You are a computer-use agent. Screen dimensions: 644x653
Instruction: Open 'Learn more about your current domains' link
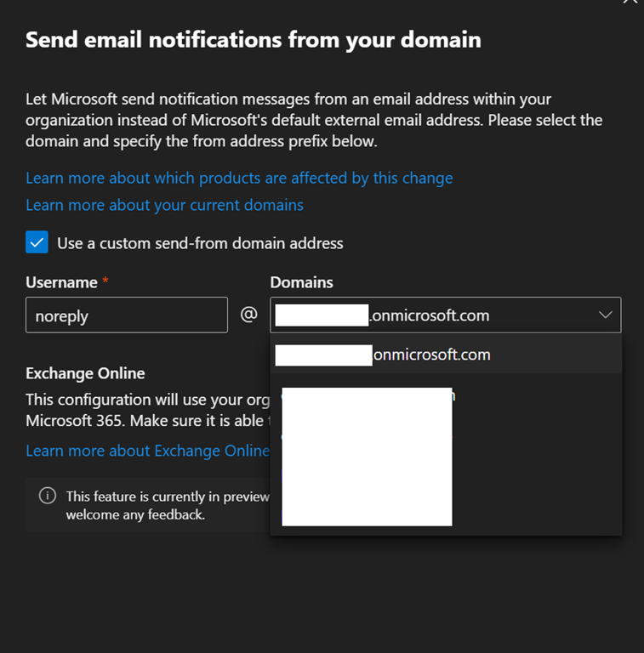click(164, 205)
